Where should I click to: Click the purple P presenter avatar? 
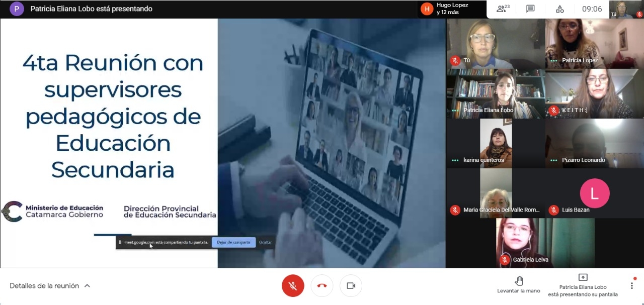click(x=17, y=9)
